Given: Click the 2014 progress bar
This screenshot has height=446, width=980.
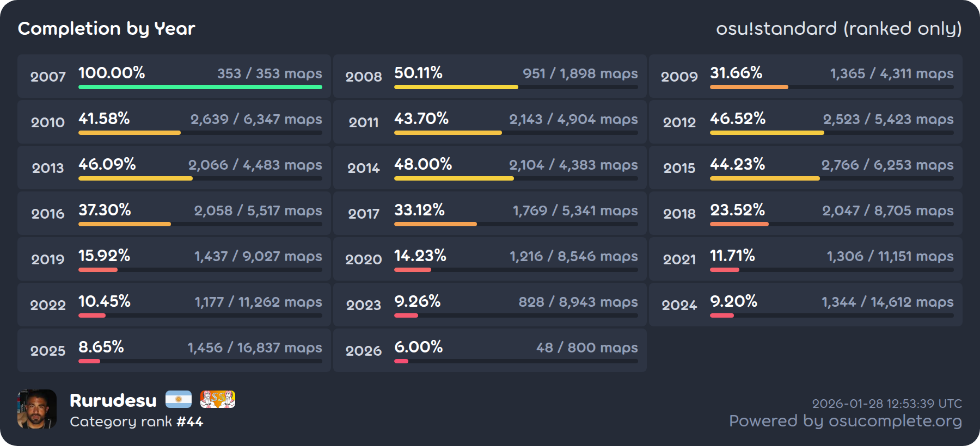Looking at the screenshot, I should coord(454,178).
